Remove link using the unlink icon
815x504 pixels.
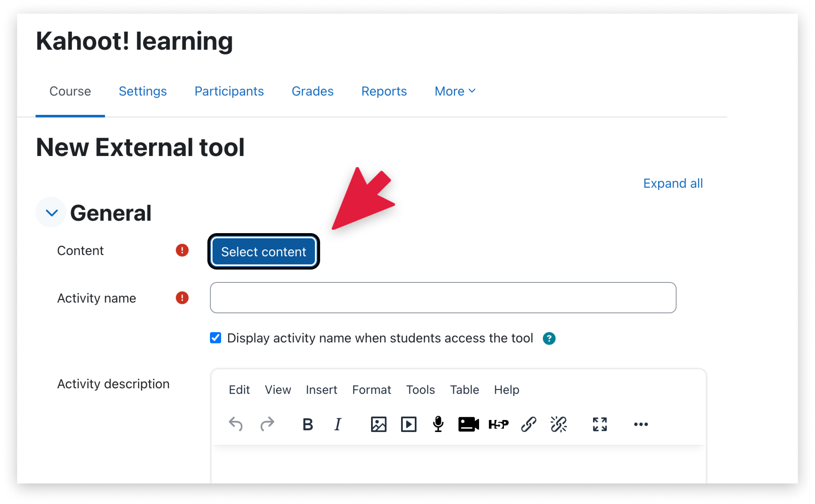[x=558, y=424]
